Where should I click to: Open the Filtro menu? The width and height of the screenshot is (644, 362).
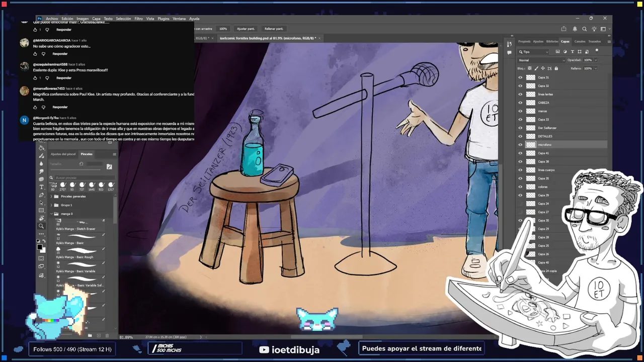click(x=138, y=19)
